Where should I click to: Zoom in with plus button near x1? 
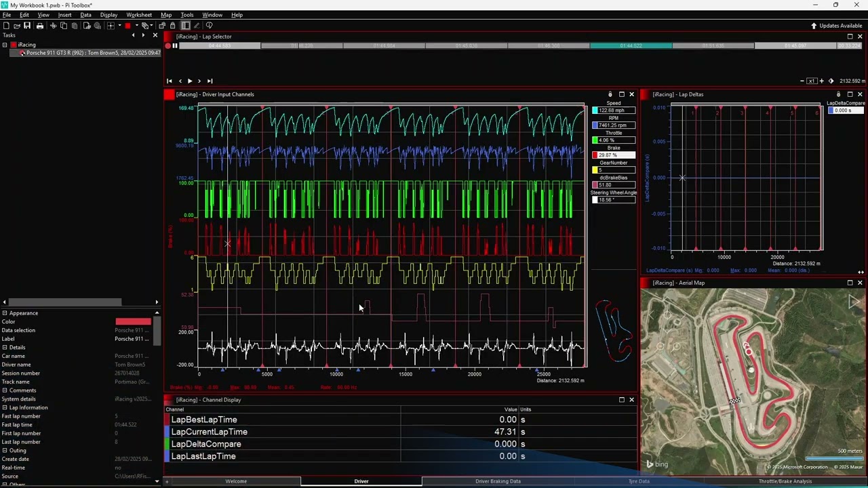tap(821, 81)
